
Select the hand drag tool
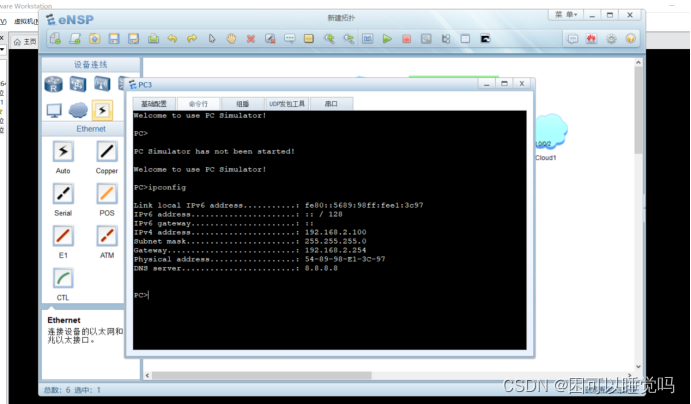coord(231,39)
